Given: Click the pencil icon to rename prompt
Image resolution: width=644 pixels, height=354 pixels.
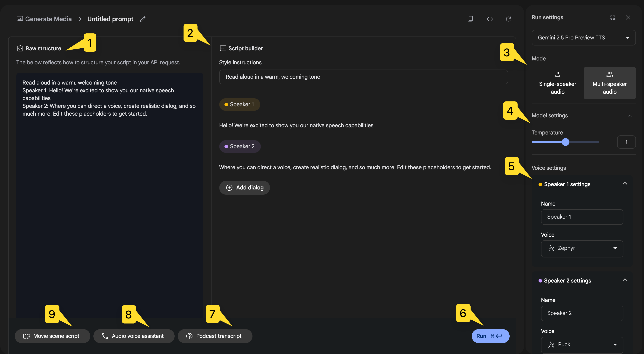Looking at the screenshot, I should (143, 19).
